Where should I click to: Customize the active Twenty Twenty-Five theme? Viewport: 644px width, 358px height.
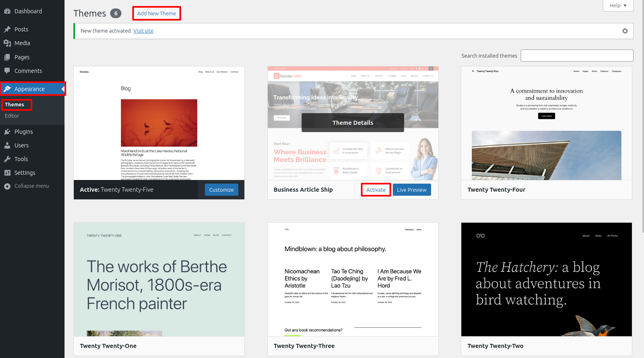[221, 190]
